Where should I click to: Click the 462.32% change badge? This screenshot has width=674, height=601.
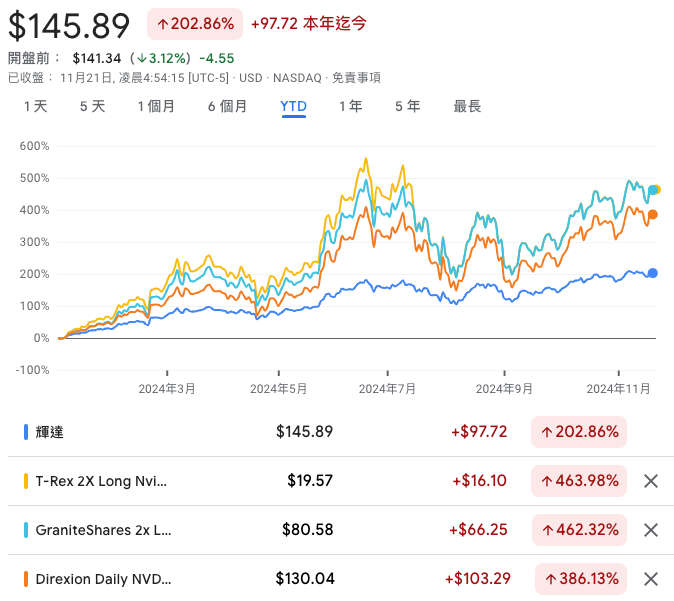point(579,530)
